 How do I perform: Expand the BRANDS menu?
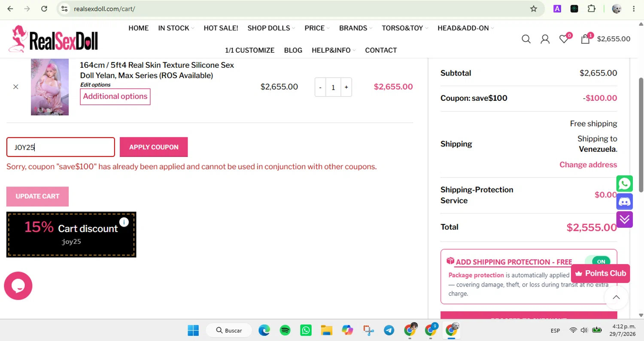point(356,28)
